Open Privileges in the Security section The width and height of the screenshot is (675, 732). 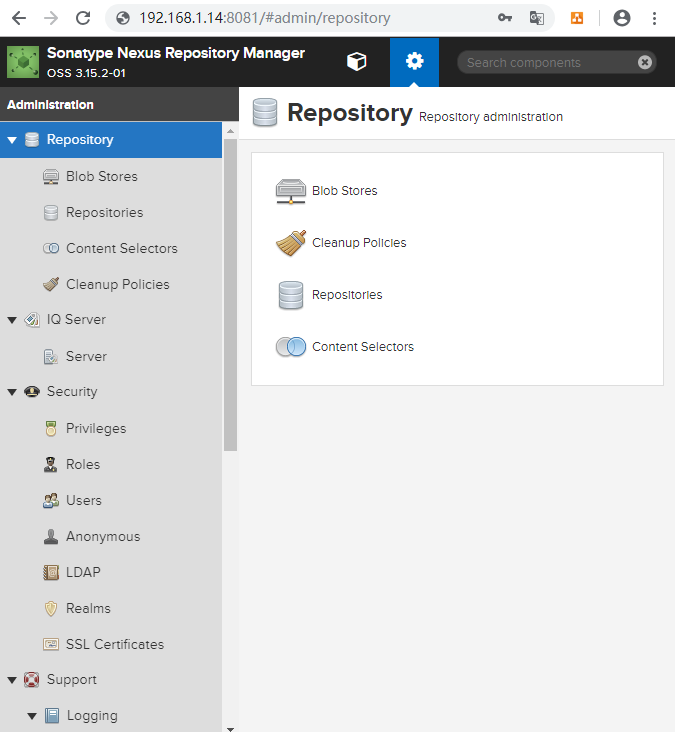(x=96, y=429)
